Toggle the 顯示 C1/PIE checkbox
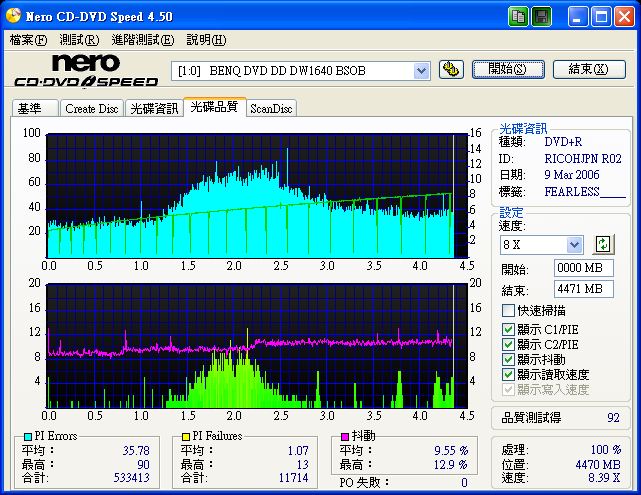 508,329
